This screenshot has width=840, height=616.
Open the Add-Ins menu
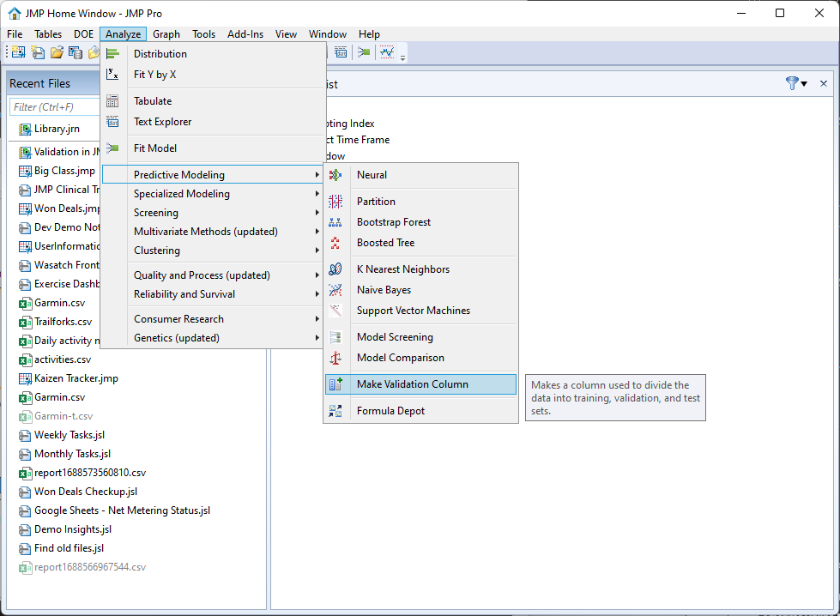coord(245,34)
